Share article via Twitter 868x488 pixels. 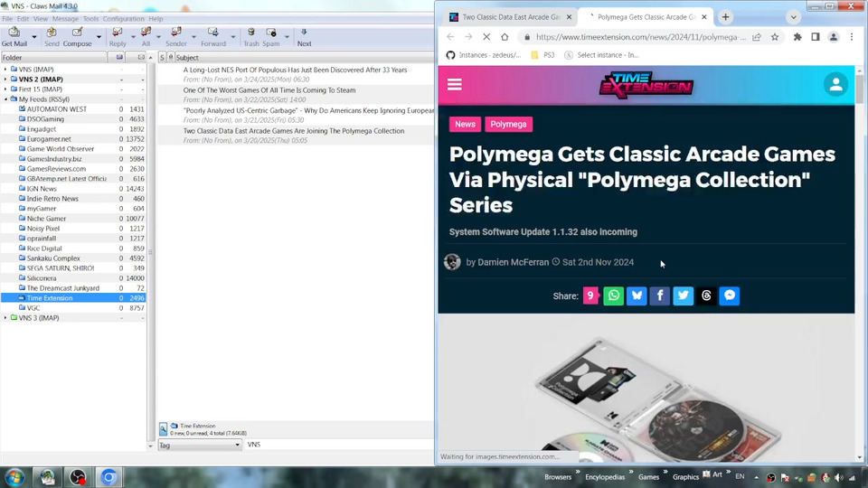pyautogui.click(x=684, y=296)
